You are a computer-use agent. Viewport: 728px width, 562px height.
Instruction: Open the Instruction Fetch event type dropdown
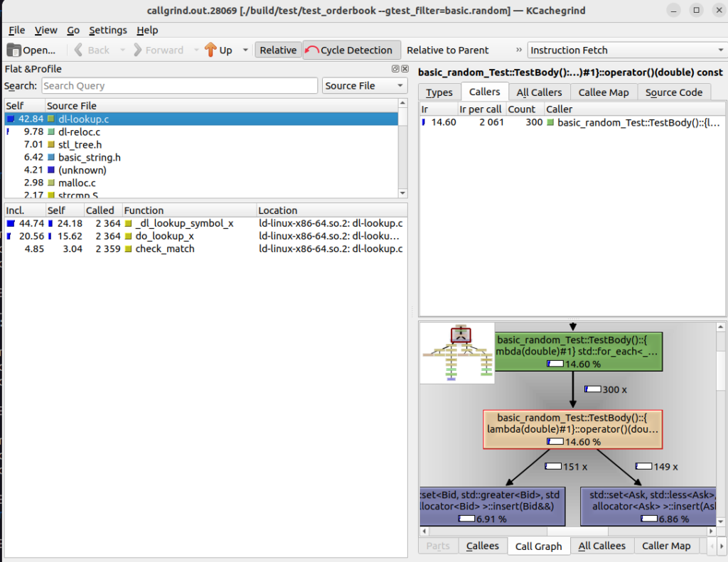pyautogui.click(x=627, y=50)
